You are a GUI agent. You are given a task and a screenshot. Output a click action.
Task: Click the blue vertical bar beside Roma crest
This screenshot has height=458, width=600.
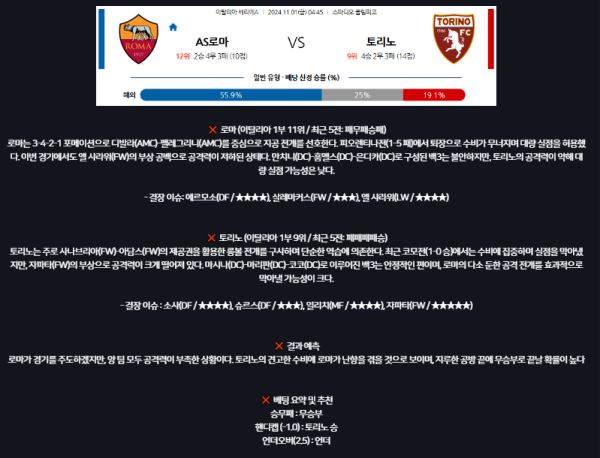pyautogui.click(x=101, y=39)
